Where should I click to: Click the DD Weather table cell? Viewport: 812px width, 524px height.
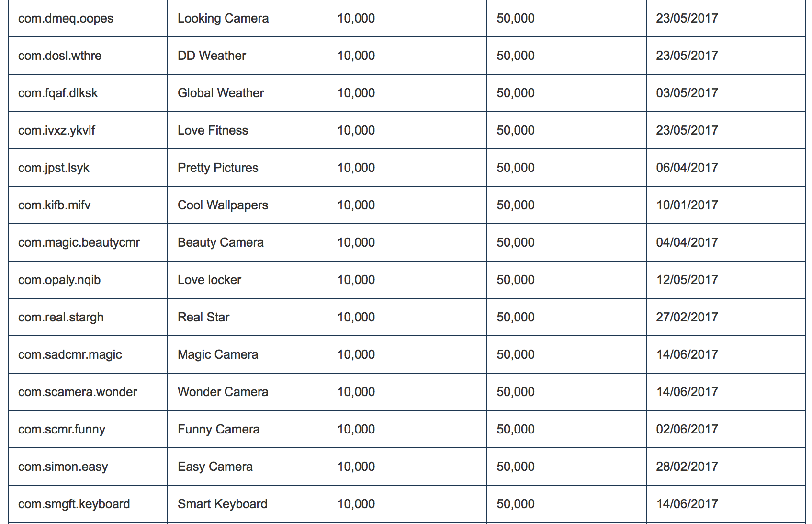pyautogui.click(x=212, y=56)
